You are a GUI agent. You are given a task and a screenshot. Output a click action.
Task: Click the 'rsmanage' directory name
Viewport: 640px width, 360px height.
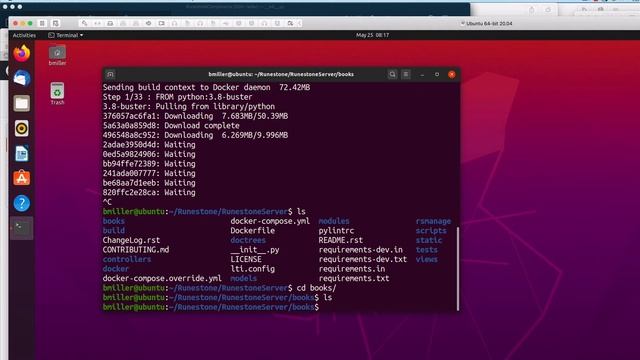(433, 221)
